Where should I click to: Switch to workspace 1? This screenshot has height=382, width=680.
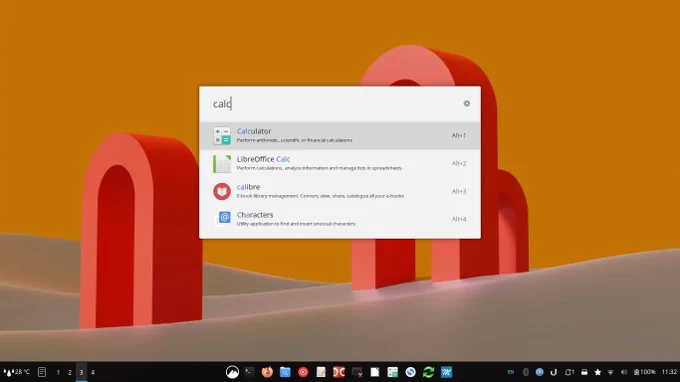(x=58, y=372)
